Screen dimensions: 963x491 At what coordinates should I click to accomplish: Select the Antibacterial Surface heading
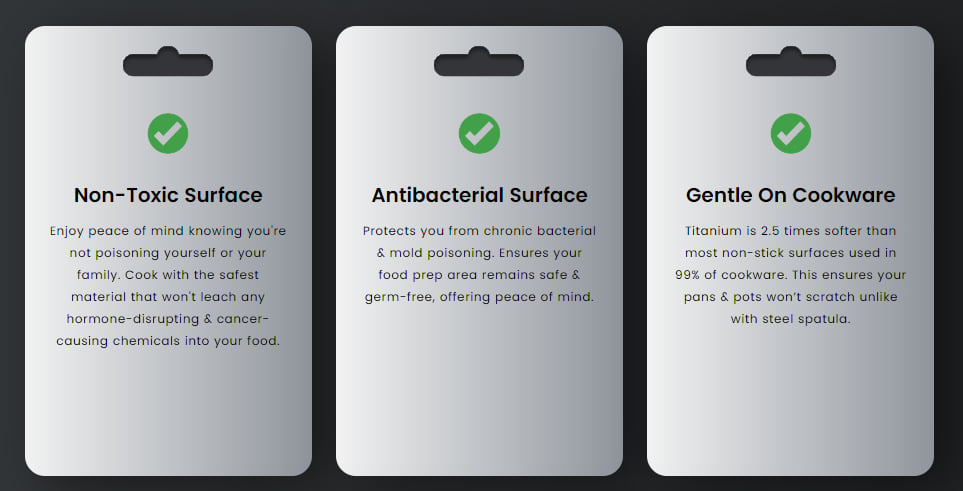(x=479, y=195)
